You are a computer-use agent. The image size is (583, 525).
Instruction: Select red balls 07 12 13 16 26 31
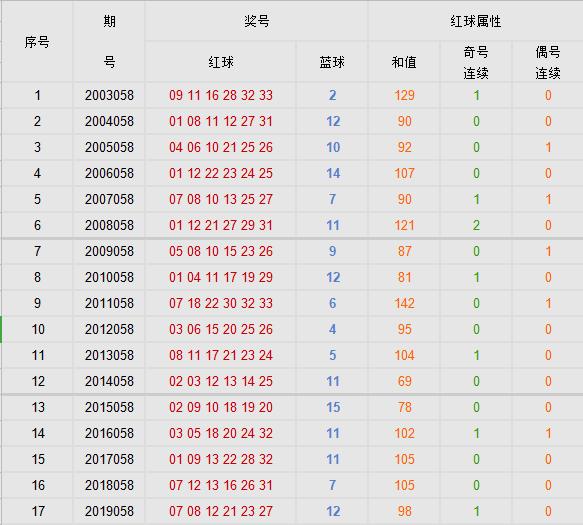221,485
